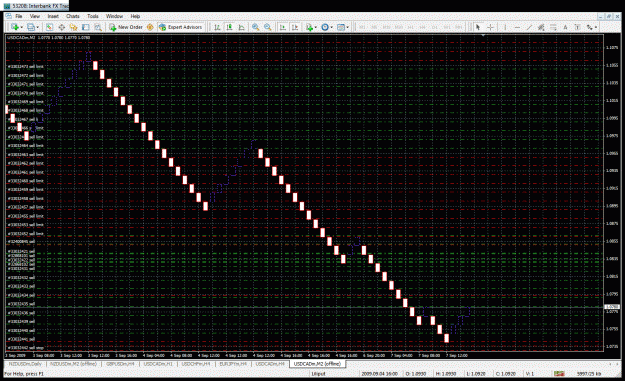Expand the Periods dropdown arrow

(332, 27)
